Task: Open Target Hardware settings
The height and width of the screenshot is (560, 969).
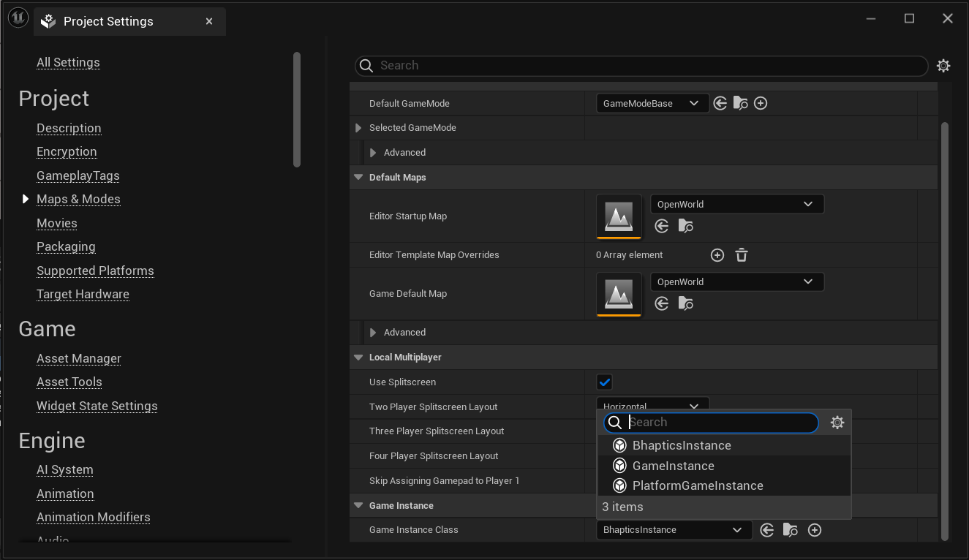Action: point(83,294)
